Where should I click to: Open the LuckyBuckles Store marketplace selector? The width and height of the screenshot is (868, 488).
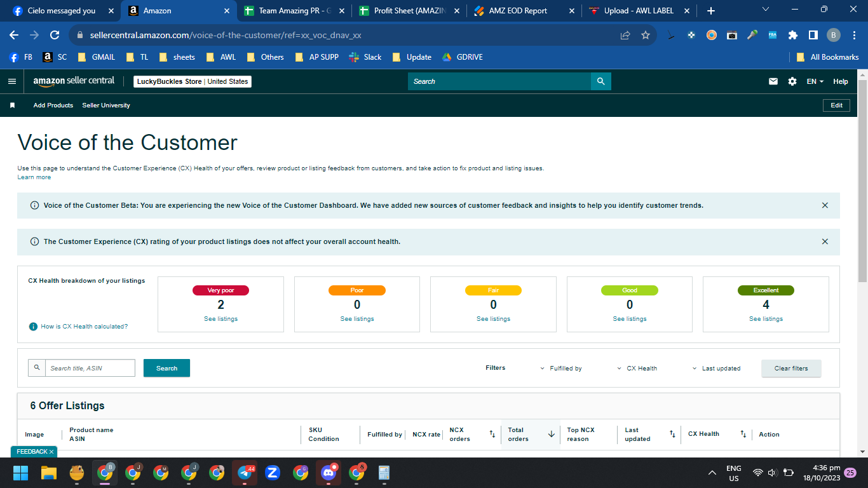(193, 81)
